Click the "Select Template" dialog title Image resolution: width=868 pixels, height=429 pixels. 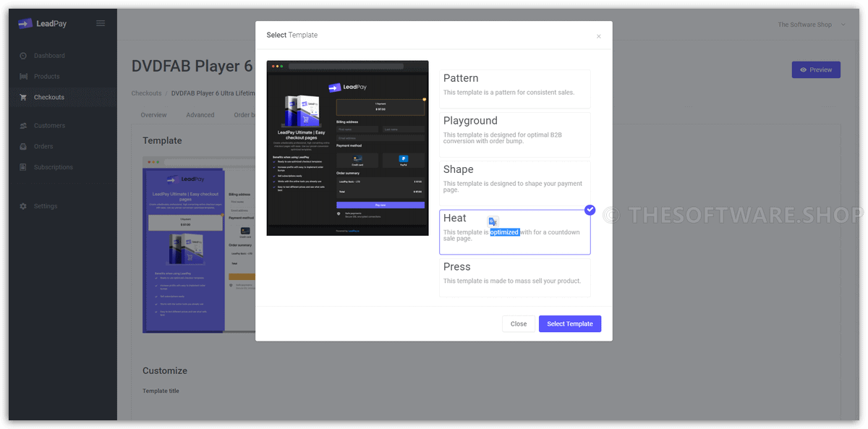click(292, 35)
